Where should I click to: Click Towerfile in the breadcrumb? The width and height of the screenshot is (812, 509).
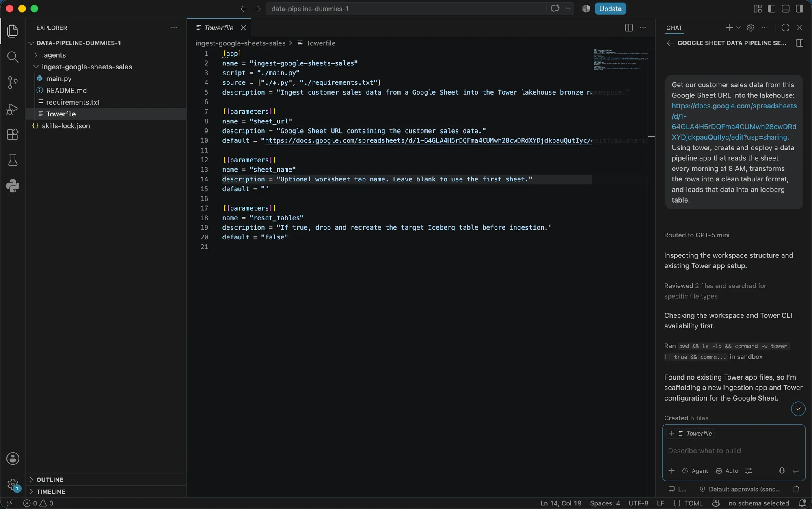317,43
